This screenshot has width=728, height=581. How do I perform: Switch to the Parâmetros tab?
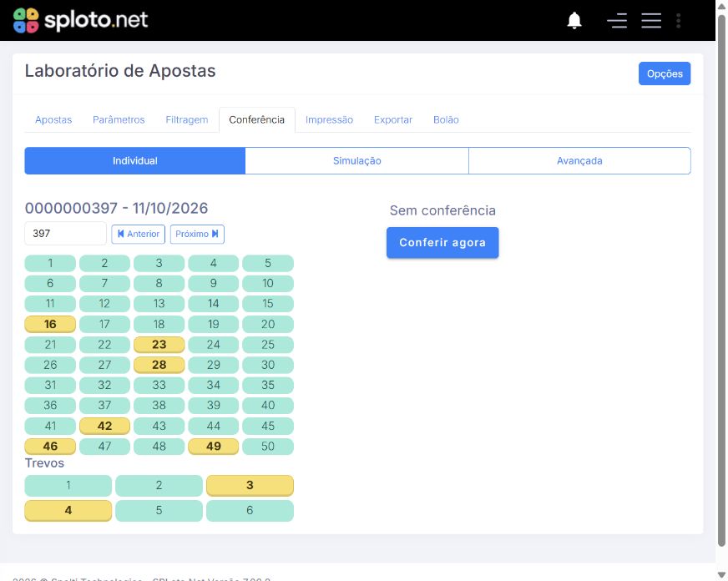tap(119, 119)
